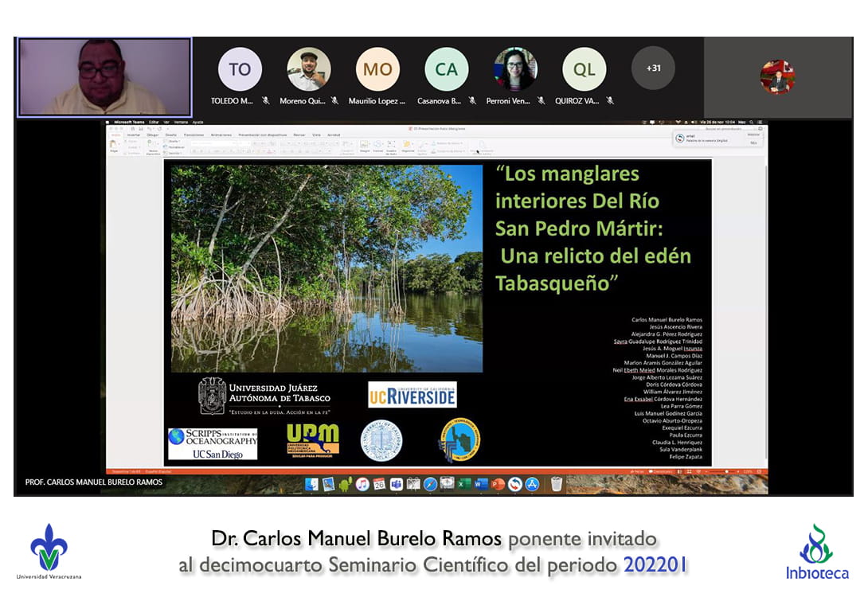Open Microsoft Teams from the dock

coord(397,484)
